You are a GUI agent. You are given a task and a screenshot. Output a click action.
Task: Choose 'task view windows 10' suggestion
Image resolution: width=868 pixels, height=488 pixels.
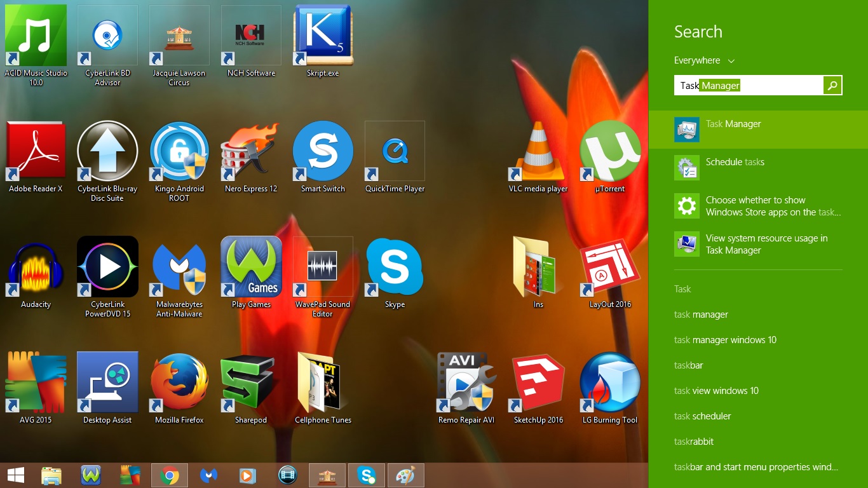716,391
